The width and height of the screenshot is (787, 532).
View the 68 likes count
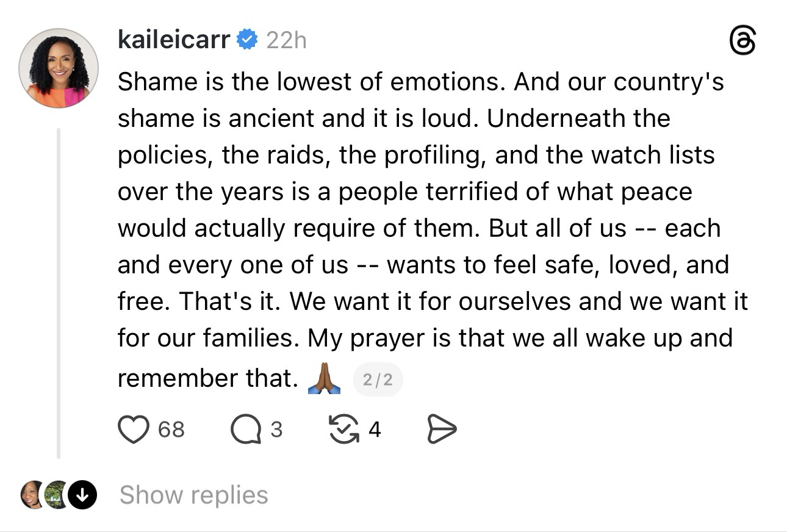[171, 430]
